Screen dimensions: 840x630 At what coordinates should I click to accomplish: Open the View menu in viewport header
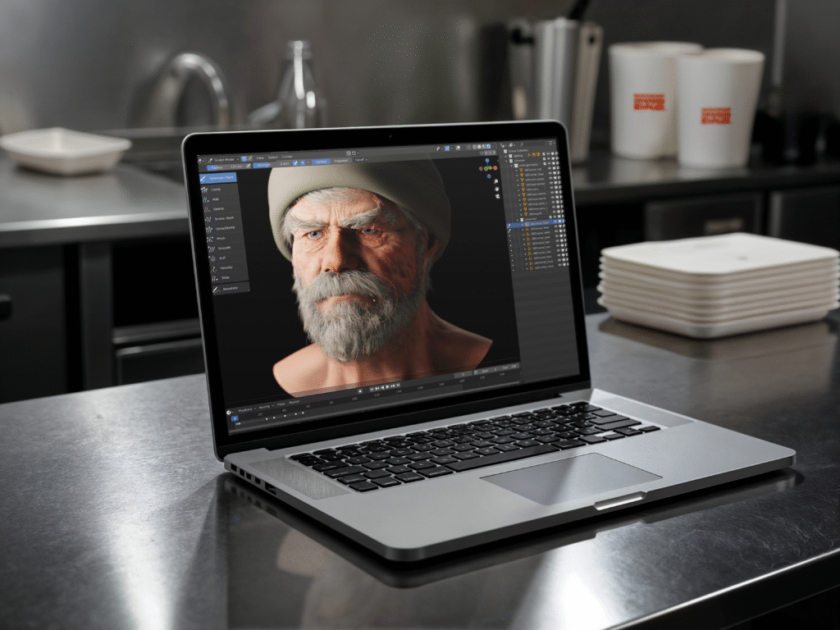click(260, 158)
